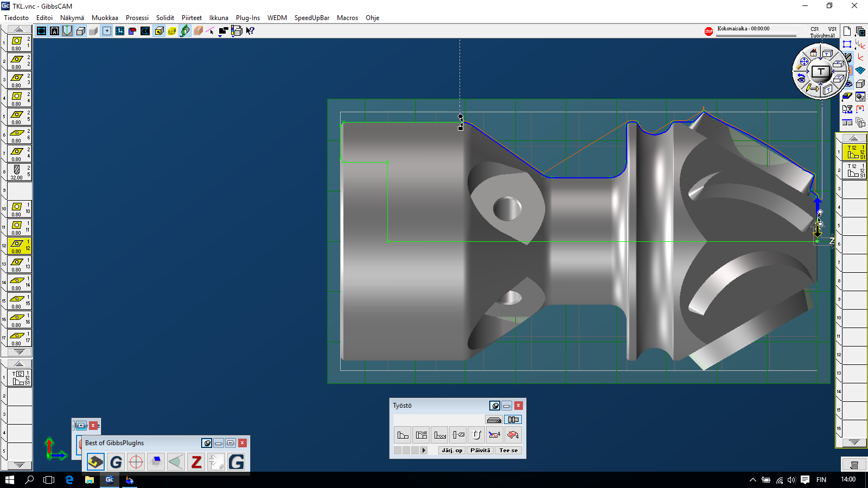
Task: Click the Kokonaisaika progress bar
Action: pos(756,36)
